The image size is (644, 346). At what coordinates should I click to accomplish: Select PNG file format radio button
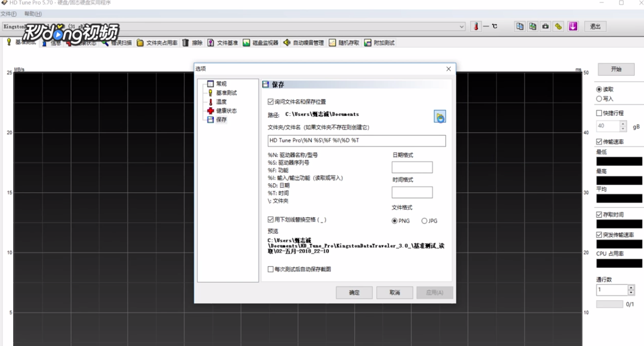coord(395,221)
